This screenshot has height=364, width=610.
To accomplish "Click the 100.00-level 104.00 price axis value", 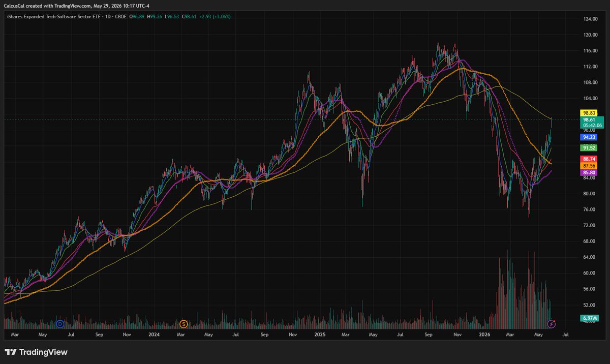I will pyautogui.click(x=590, y=99).
